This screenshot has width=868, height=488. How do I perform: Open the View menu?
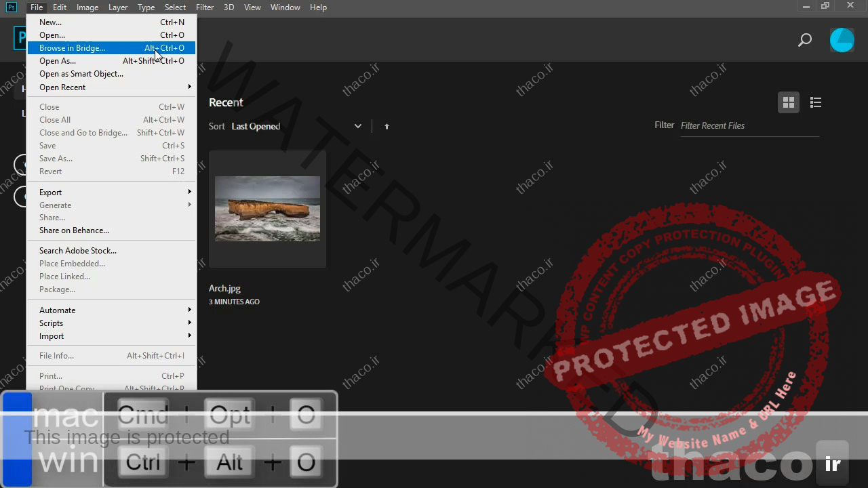click(x=252, y=7)
